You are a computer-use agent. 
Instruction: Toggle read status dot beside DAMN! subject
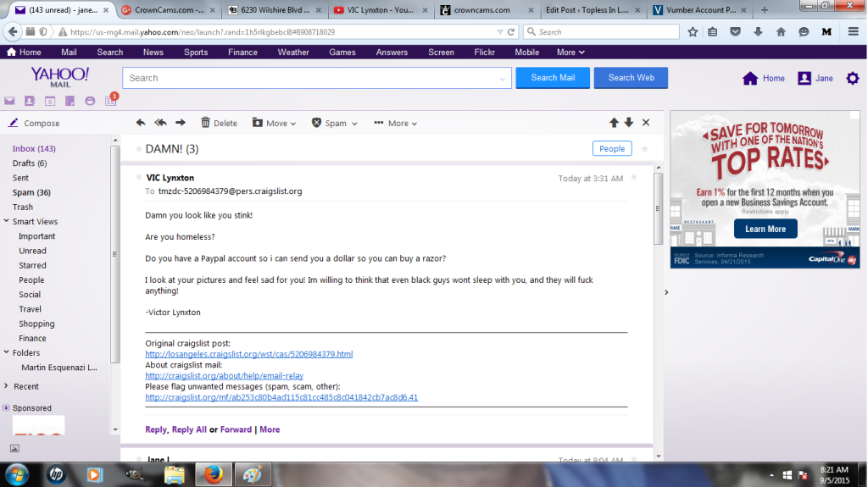click(x=138, y=149)
